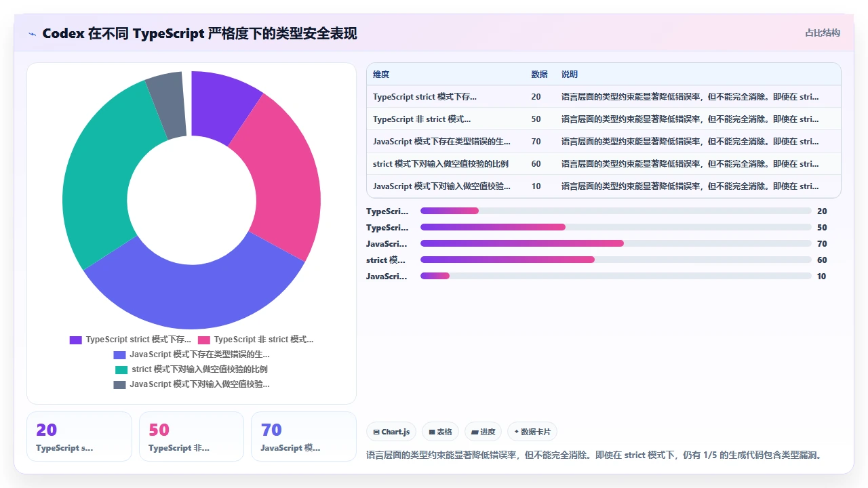
Task: Select table row TypeScript 非 strict 模式...
Action: pos(604,119)
